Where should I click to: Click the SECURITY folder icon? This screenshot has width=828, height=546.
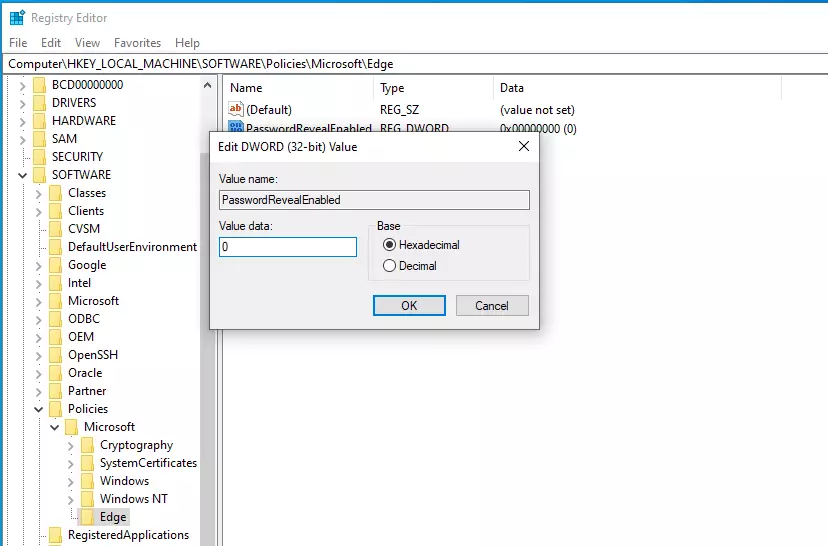(x=40, y=156)
